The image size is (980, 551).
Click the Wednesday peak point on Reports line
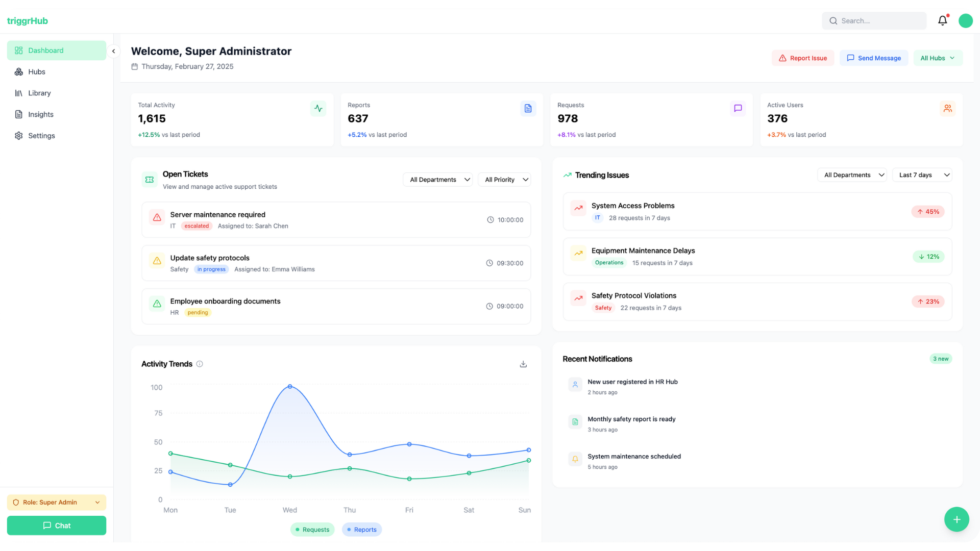290,387
